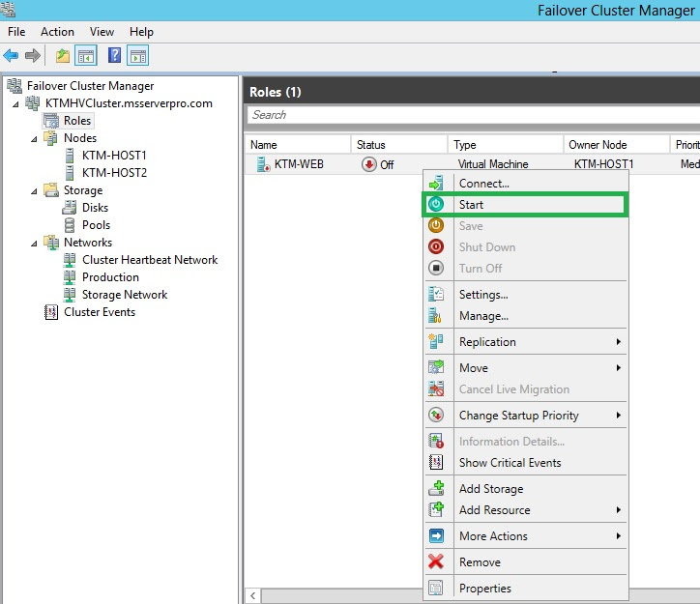Choose Show Critical Events menu entry
This screenshot has width=700, height=604.
click(x=526, y=463)
